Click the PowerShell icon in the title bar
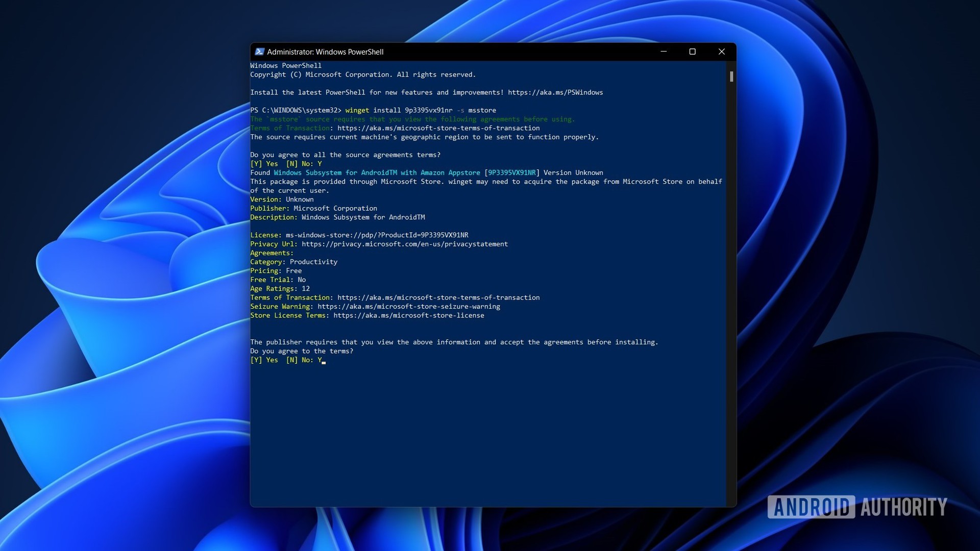This screenshot has width=980, height=551. [259, 52]
